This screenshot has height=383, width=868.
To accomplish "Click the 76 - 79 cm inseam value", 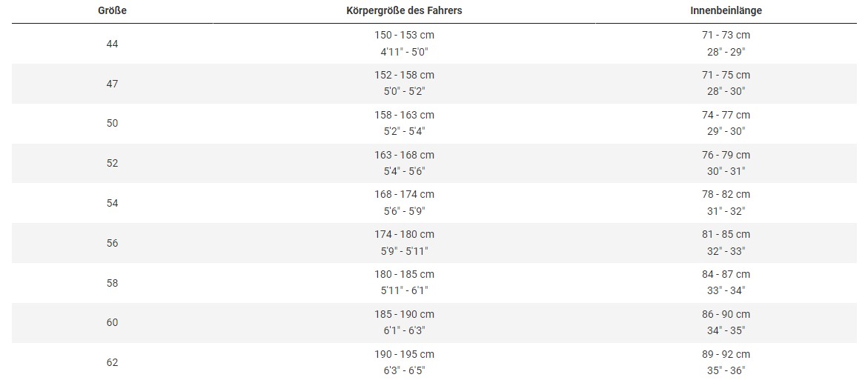I will (726, 154).
